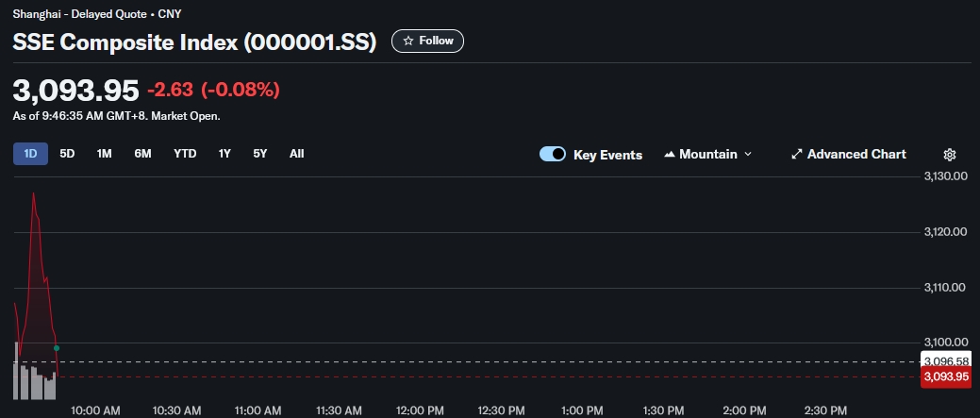Select the All range tab
The width and height of the screenshot is (980, 418).
click(x=297, y=154)
